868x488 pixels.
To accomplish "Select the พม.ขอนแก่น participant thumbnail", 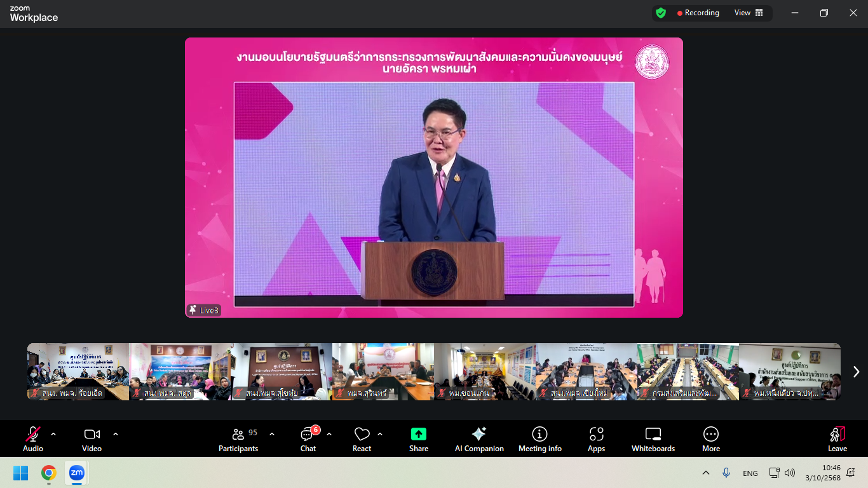I will [485, 372].
